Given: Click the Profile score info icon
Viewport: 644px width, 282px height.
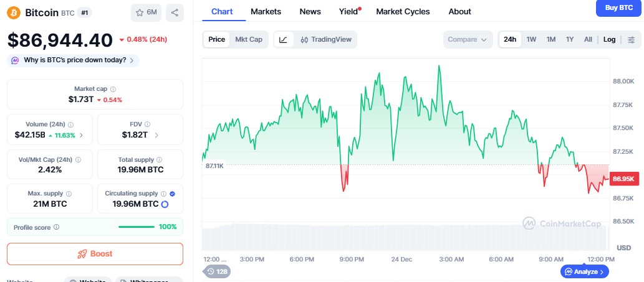Looking at the screenshot, I should coord(56,227).
